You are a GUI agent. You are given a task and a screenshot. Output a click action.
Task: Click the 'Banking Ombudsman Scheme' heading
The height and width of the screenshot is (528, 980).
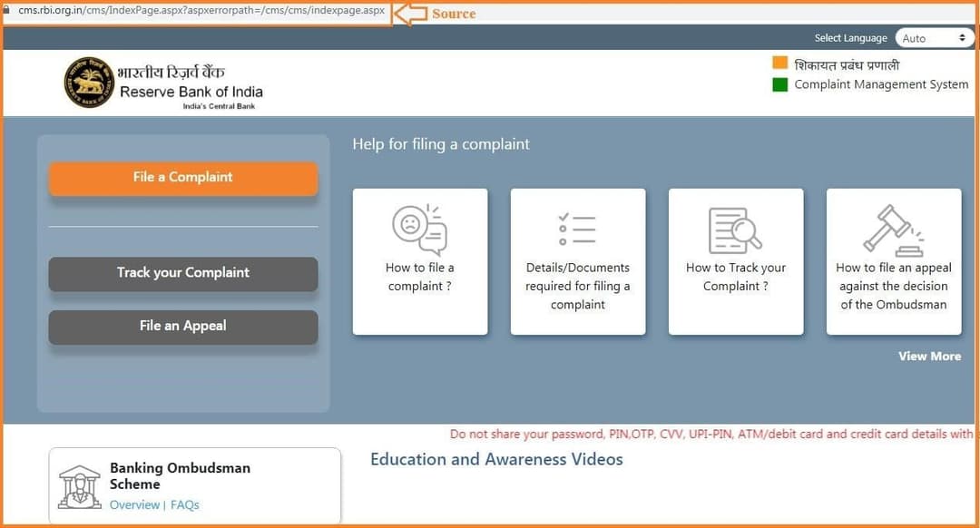(180, 475)
